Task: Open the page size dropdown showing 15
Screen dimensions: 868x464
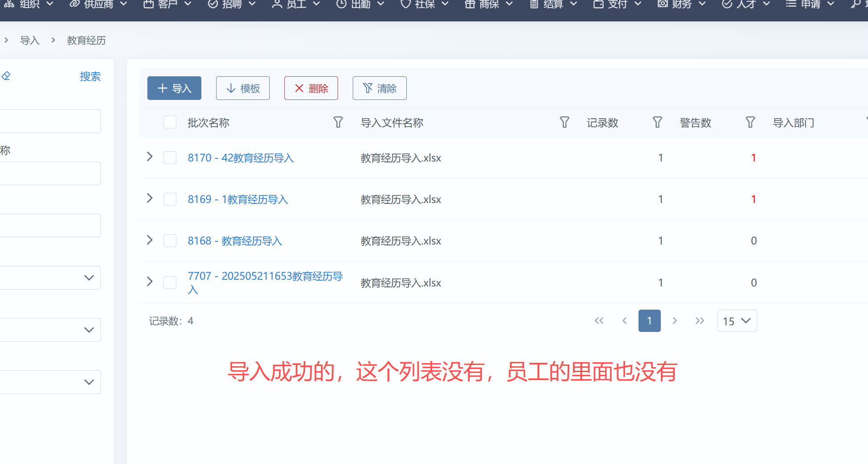Action: pyautogui.click(x=737, y=321)
